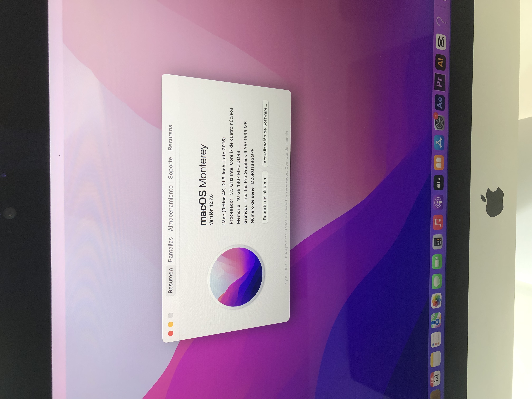Viewport: 532px width, 399px height.
Task: Click the Versión 12.7.6 text
Action: coord(211,210)
